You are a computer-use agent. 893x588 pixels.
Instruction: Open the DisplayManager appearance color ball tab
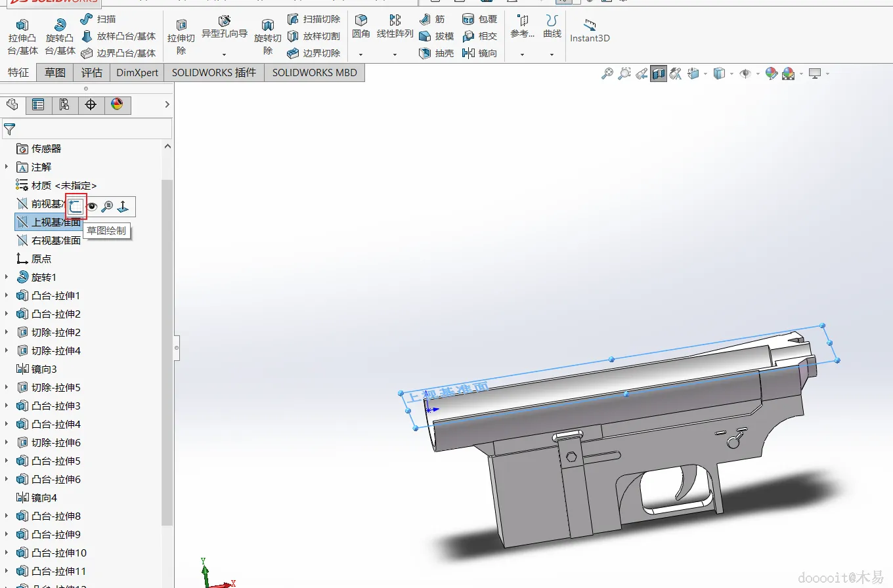[117, 105]
